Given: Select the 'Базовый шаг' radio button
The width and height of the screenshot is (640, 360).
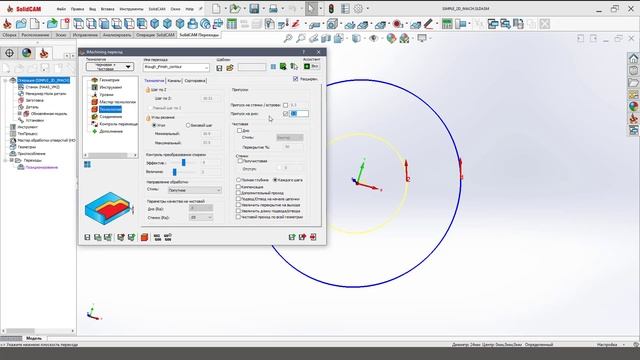Looking at the screenshot, I should coord(188,125).
